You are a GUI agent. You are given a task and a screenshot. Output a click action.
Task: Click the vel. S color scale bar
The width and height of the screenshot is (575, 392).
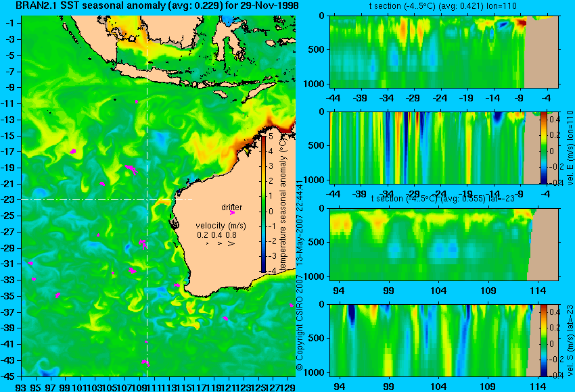(x=544, y=340)
